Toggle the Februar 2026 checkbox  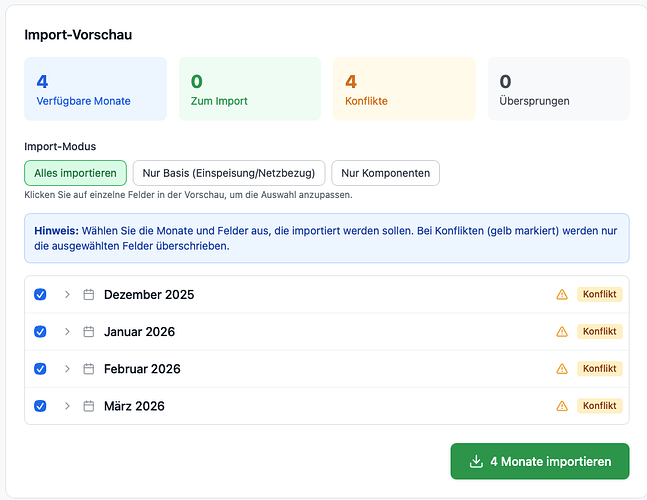click(40, 369)
